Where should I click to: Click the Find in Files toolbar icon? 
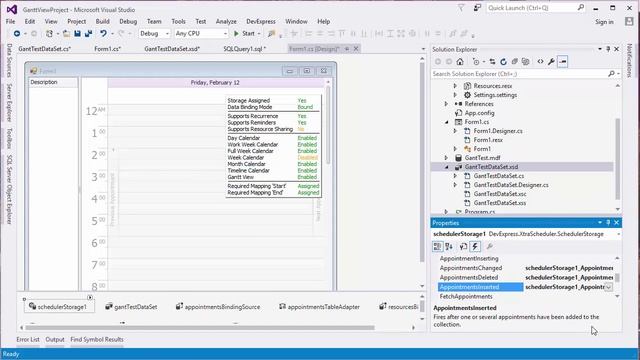271,33
